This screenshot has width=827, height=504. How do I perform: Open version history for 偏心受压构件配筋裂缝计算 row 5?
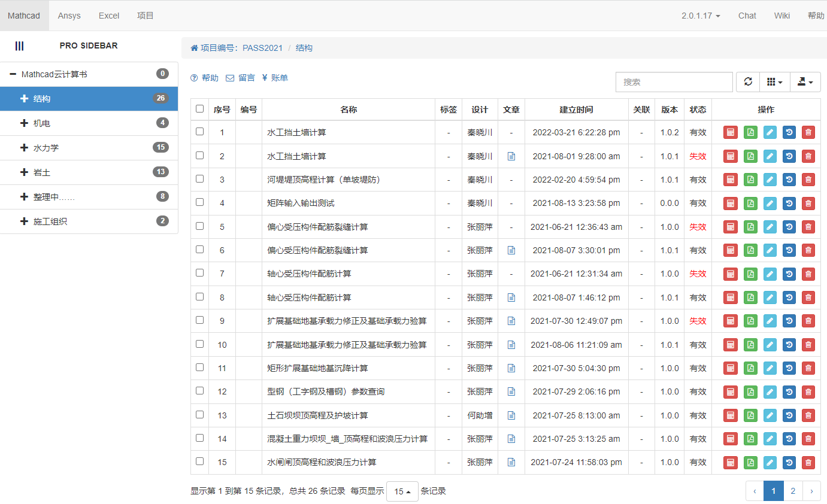pos(789,227)
